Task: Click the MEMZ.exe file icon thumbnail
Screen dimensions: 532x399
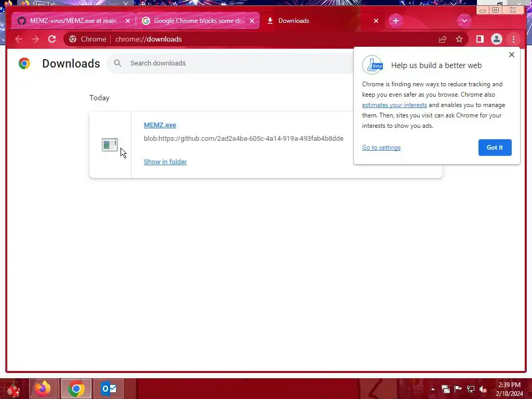Action: click(110, 144)
